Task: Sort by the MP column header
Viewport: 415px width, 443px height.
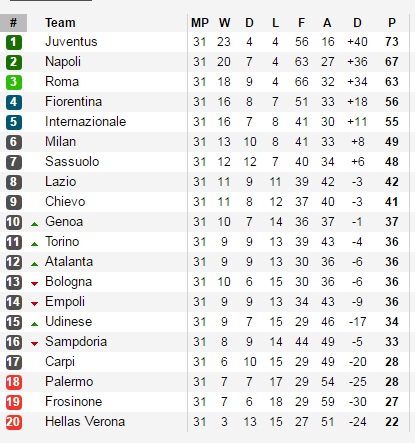Action: [200, 23]
